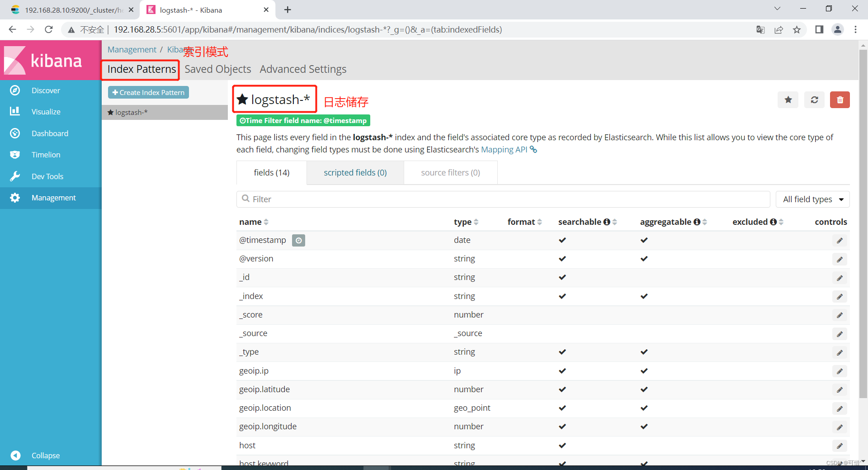Edit the _source field pencil
The width and height of the screenshot is (868, 470).
tap(840, 334)
